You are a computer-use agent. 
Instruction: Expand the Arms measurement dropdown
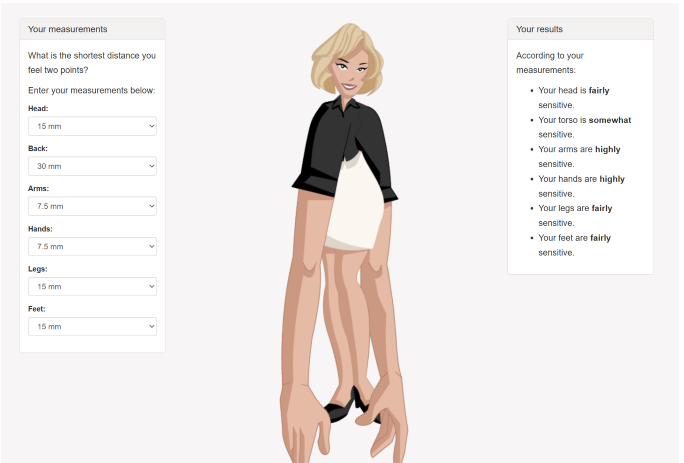92,206
